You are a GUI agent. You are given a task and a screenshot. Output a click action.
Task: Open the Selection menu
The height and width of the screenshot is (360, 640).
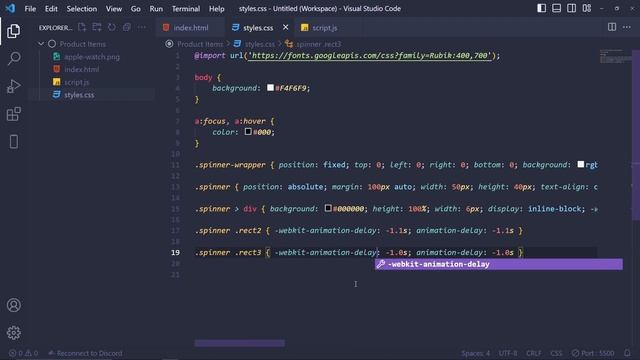pos(82,9)
